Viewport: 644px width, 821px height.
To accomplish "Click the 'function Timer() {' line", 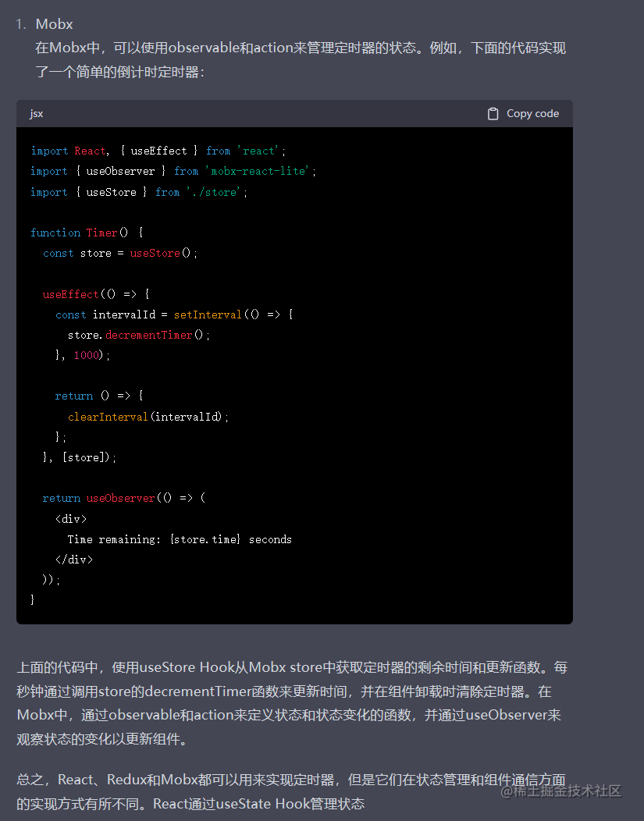I will pyautogui.click(x=87, y=233).
